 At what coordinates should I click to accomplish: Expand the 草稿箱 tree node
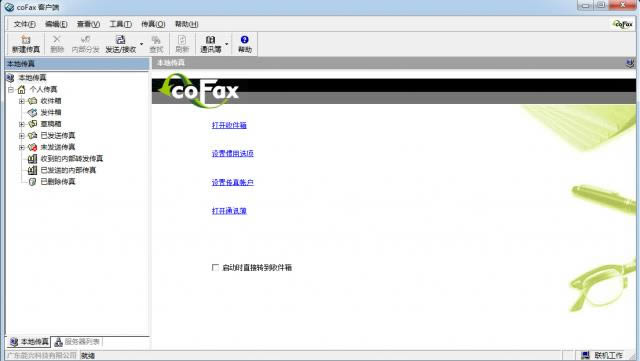click(x=22, y=124)
